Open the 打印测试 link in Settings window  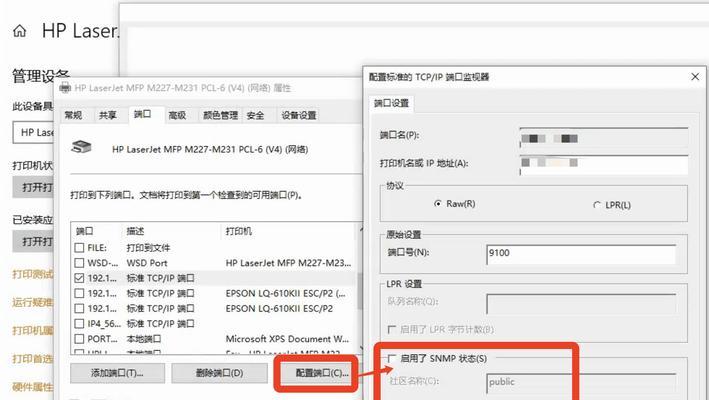33,274
